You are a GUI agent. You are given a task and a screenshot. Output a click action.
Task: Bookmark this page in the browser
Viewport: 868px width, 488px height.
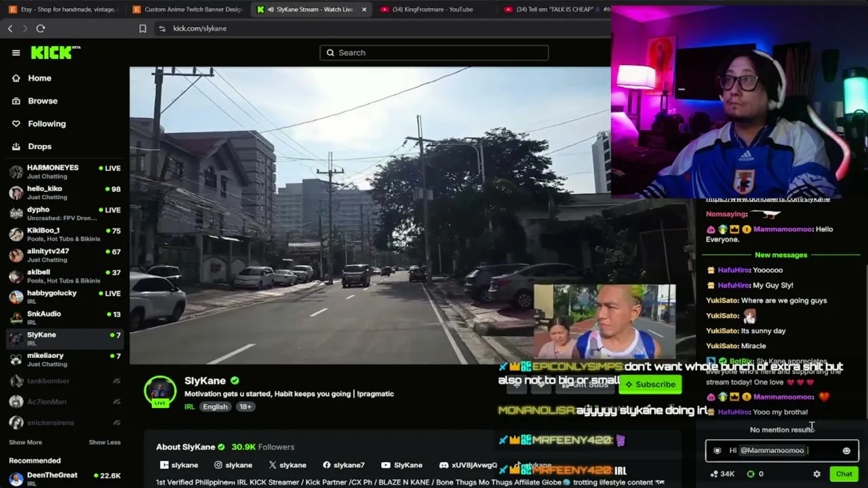point(142,28)
